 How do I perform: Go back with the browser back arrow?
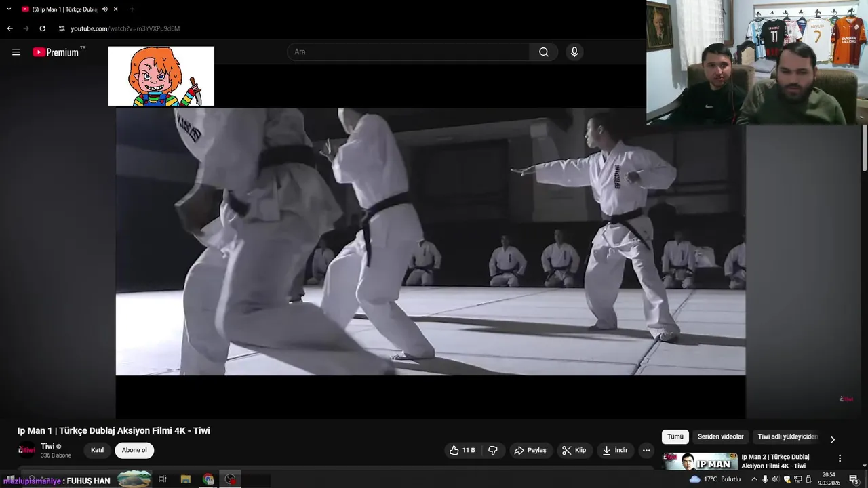click(9, 28)
